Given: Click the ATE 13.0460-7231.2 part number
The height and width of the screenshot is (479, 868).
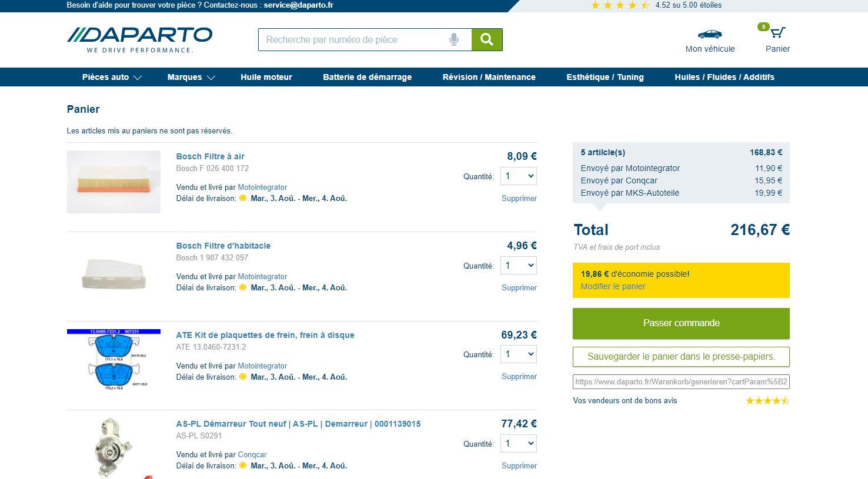Looking at the screenshot, I should point(211,347).
